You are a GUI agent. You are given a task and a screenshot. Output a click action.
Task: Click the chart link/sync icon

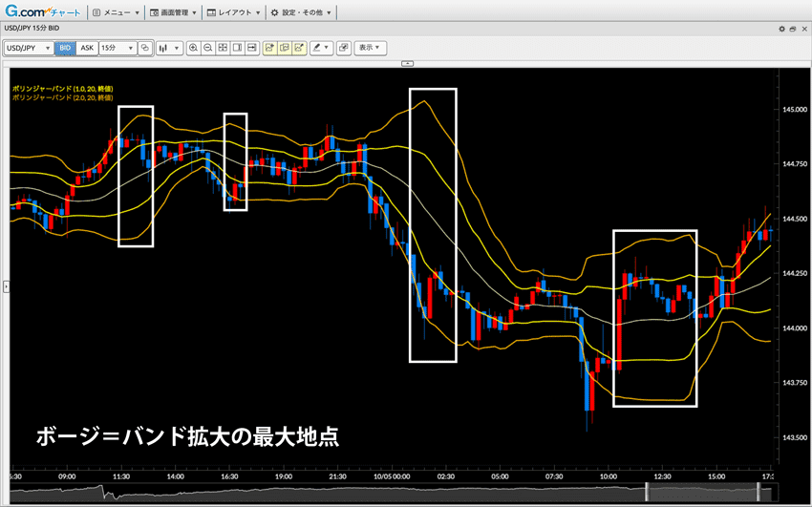click(144, 47)
